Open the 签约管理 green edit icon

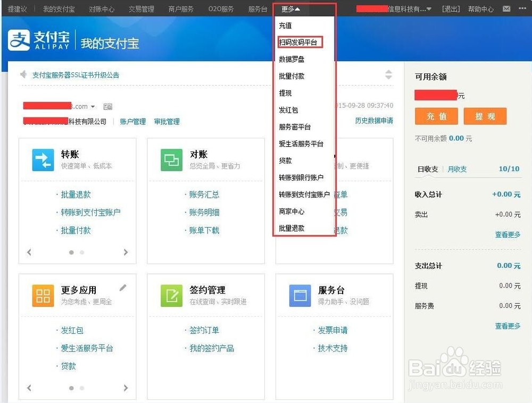pyautogui.click(x=171, y=296)
